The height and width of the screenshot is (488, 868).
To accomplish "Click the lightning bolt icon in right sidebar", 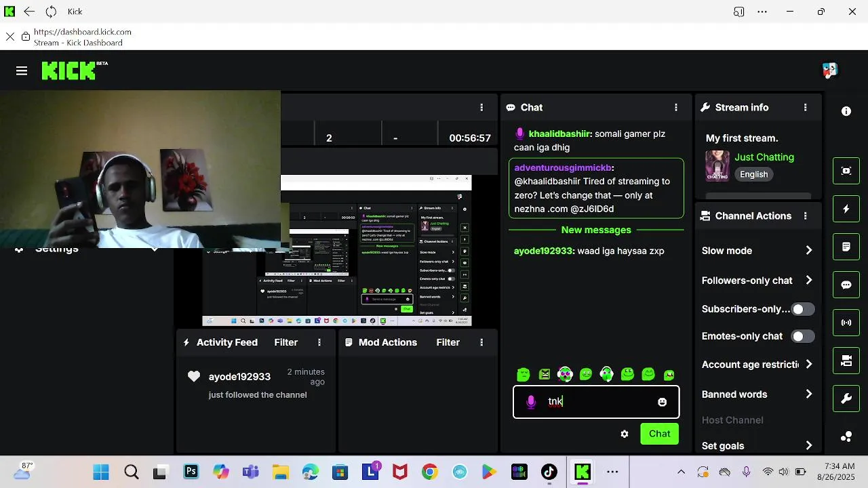I will coord(846,209).
